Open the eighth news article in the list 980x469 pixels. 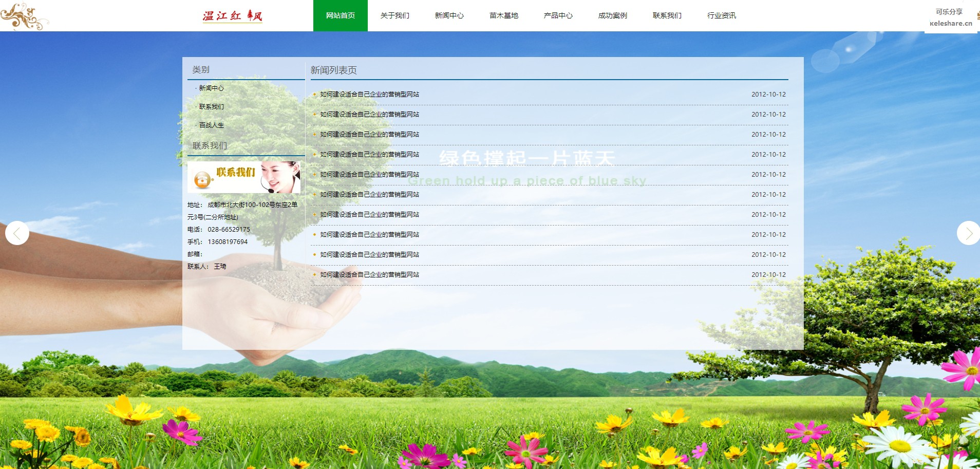pyautogui.click(x=369, y=235)
